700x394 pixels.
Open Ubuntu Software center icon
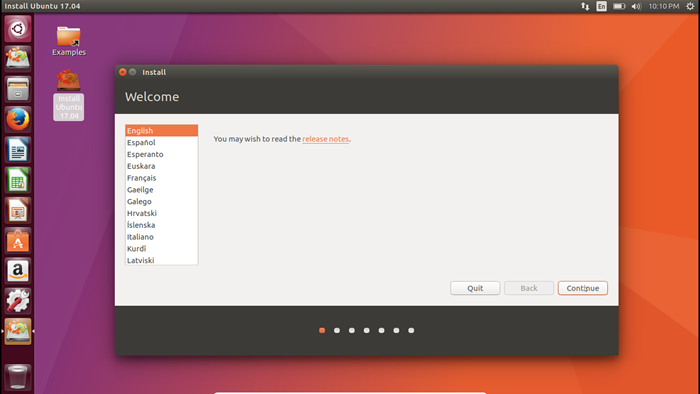tap(18, 241)
